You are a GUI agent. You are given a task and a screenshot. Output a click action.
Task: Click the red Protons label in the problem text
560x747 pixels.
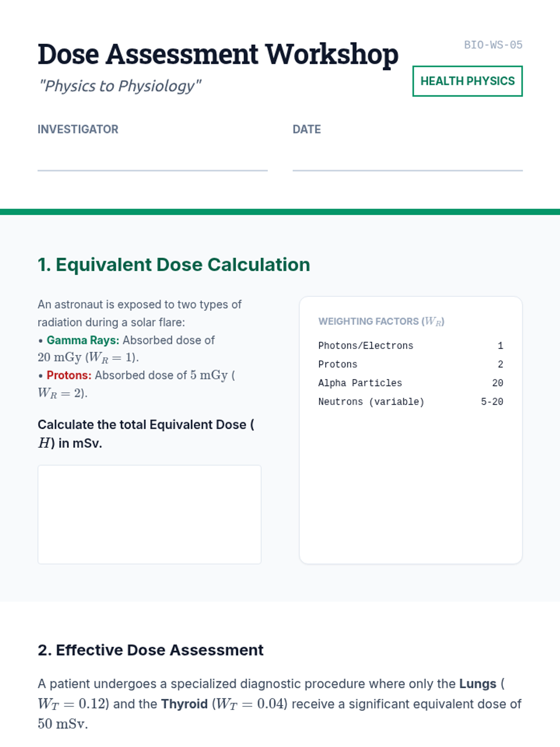(69, 375)
